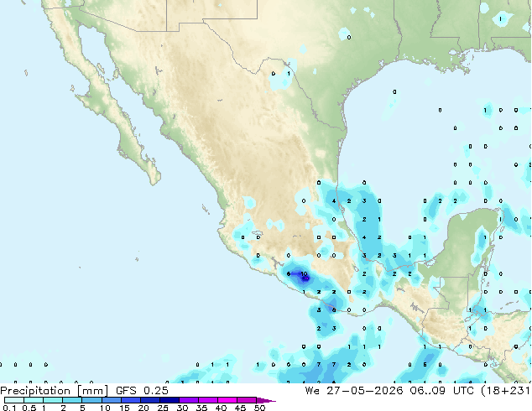532x411 pixels.
Task: Click the 'Precipitation [mm]' title text
Action: 55,391
